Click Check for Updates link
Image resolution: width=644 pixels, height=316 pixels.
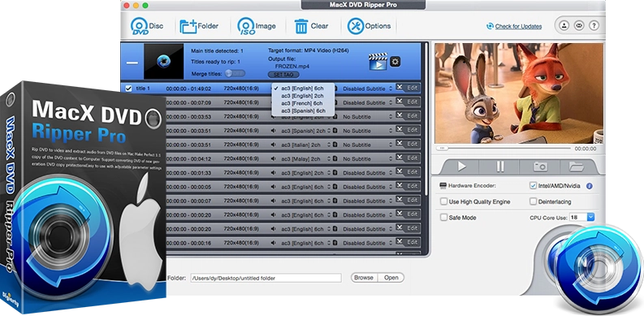(518, 26)
